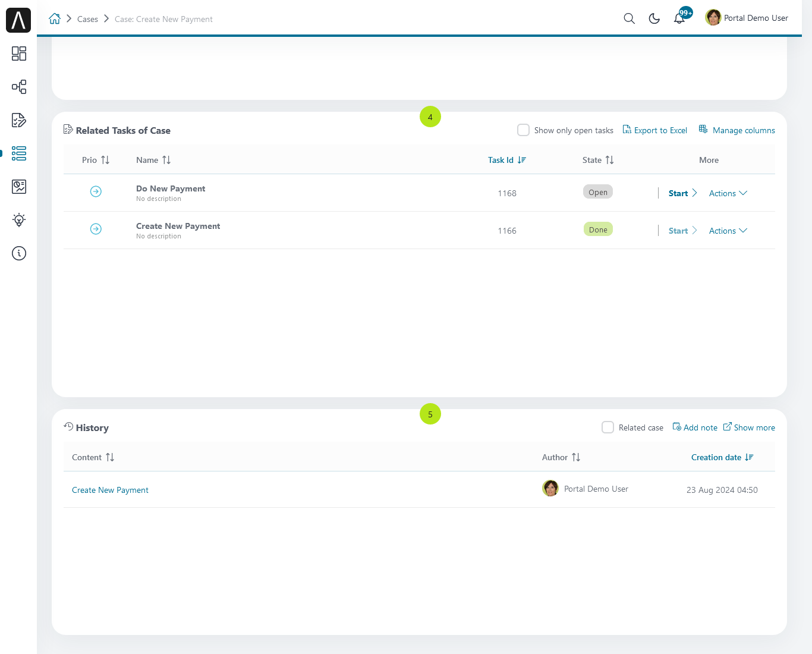Open the Statistics sidebar icon

(19, 187)
